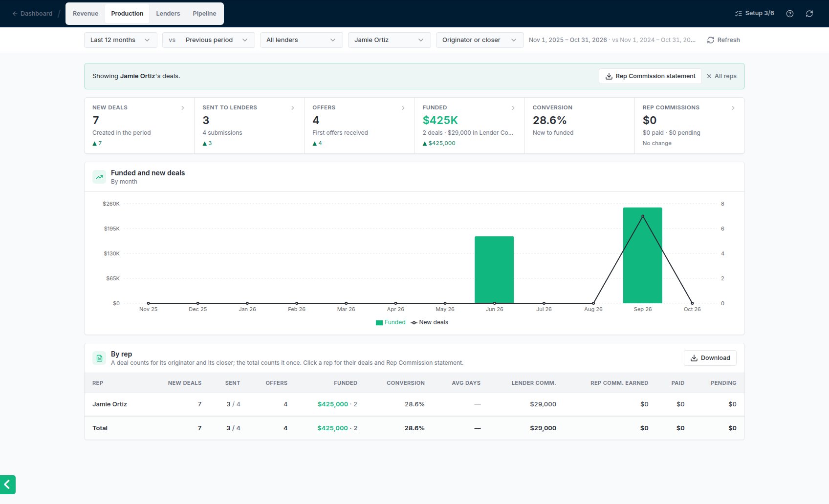Screen dimensions: 829x504
Task: Expand the green collapsed side panel arrow
Action: tap(7, 484)
